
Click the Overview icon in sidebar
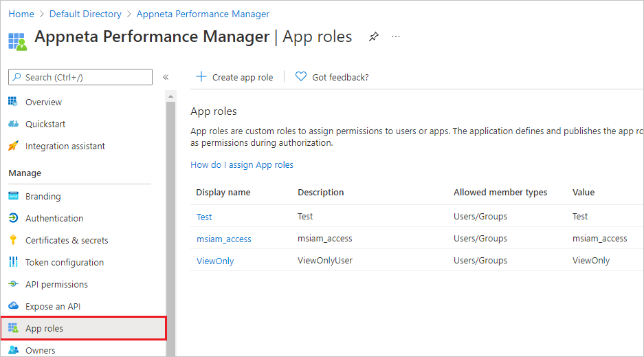coord(12,102)
